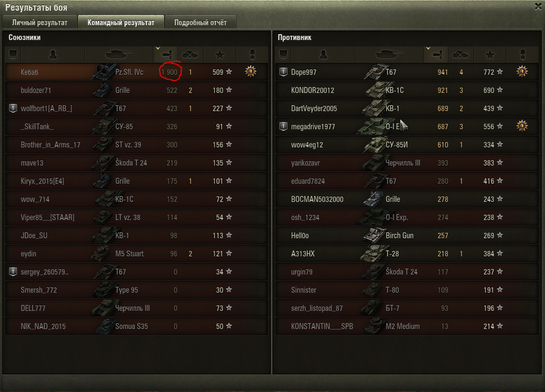Image resolution: width=545 pixels, height=392 pixels.
Task: Sort enemy team by platoon shield icon
Action: pyautogui.click(x=283, y=54)
